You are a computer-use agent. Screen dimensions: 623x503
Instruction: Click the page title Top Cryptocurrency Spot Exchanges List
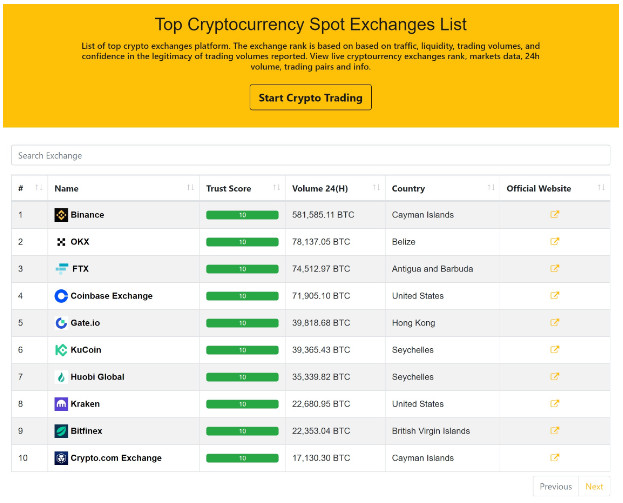point(311,25)
